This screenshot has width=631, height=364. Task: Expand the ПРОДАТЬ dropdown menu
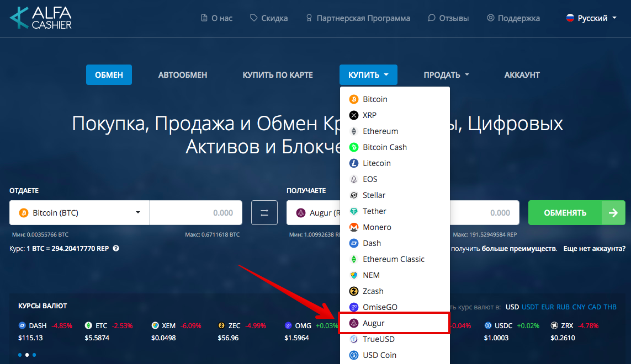[446, 75]
